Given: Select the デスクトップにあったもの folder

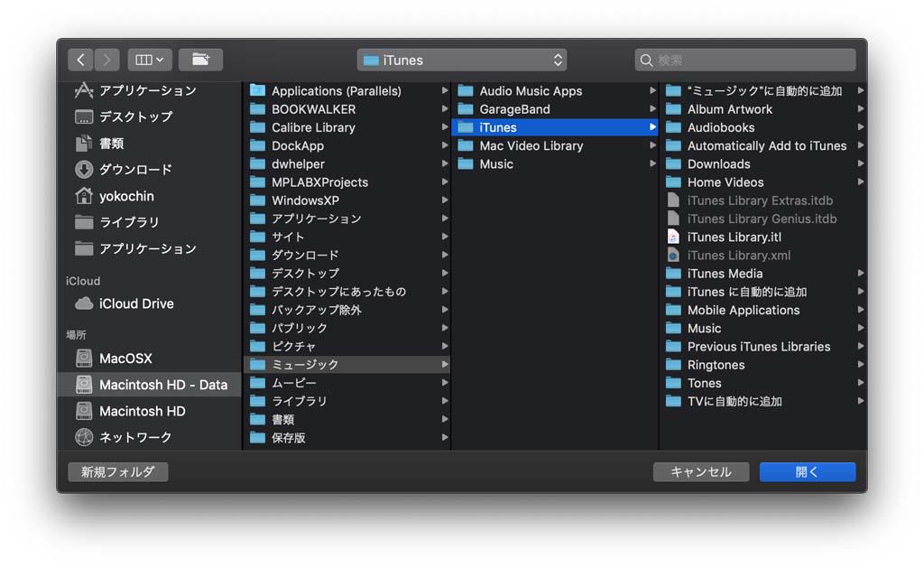Looking at the screenshot, I should (347, 292).
